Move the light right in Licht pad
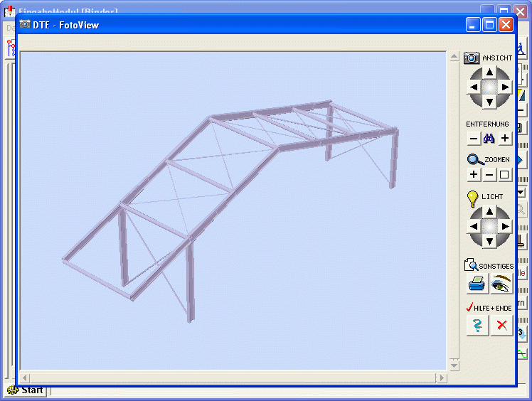The height and width of the screenshot is (401, 532). [505, 226]
